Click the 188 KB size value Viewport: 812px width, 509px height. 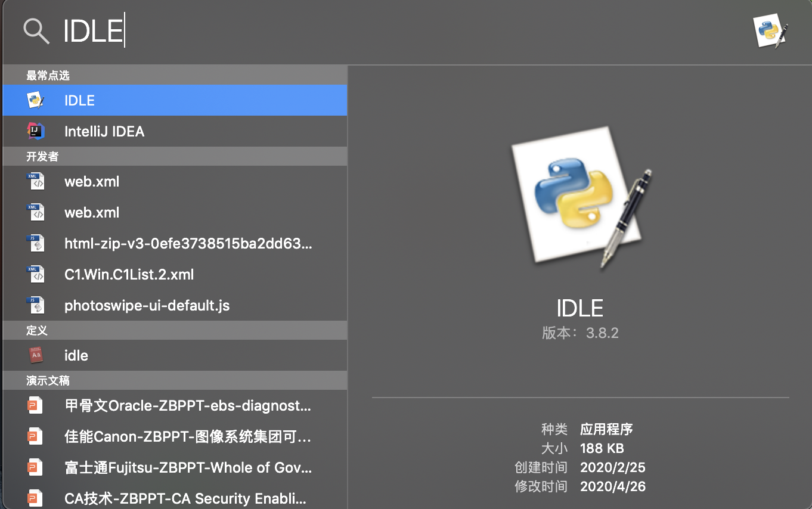[x=602, y=448]
